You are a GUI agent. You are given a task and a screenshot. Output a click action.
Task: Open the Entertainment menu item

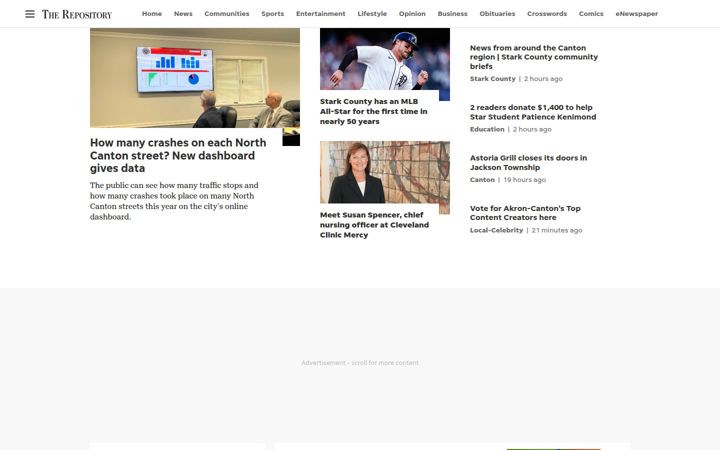tap(321, 14)
